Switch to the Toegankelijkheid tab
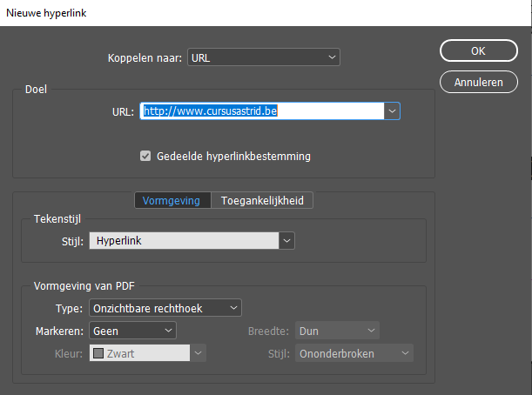532x395 pixels. 262,201
